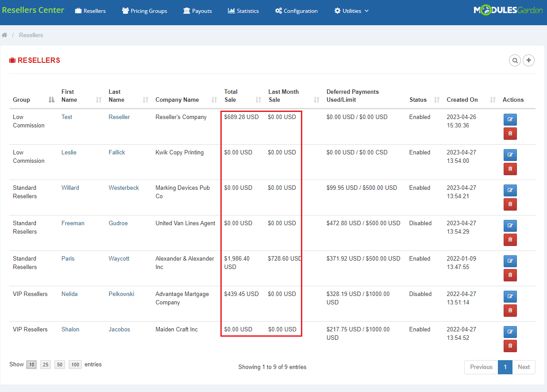Open last name link Fallick

[x=117, y=153]
